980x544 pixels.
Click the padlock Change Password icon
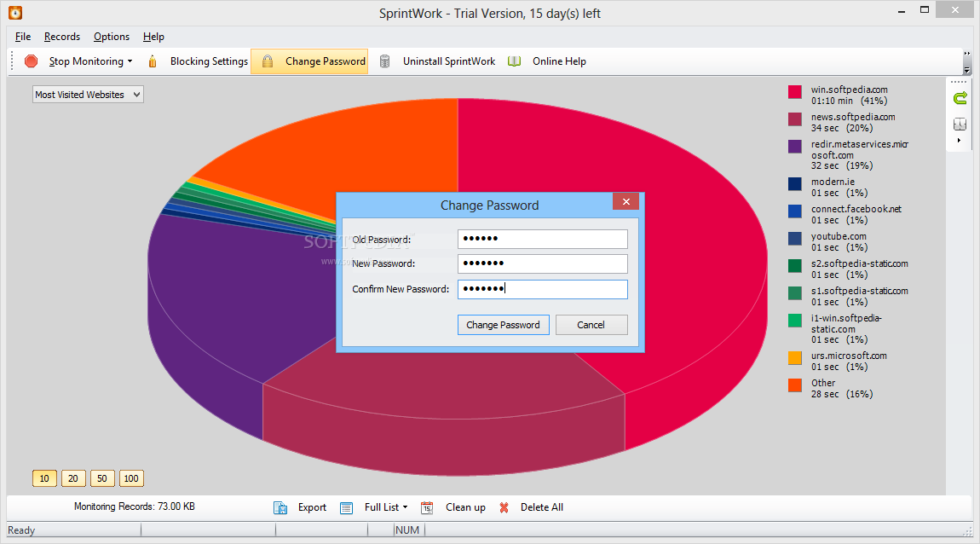268,61
